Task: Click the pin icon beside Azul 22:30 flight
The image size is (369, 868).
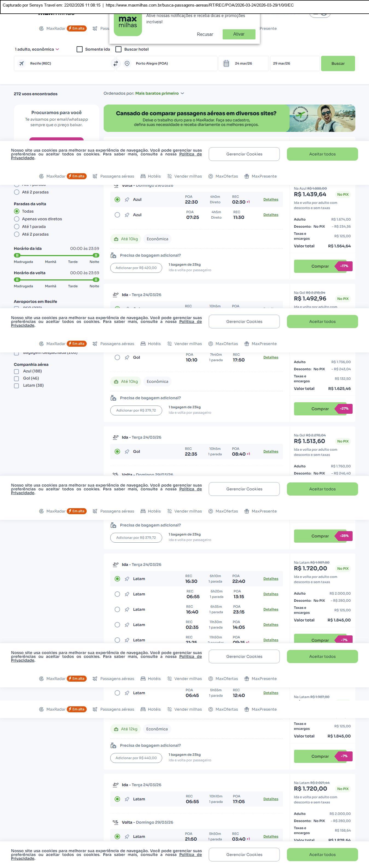Action: click(127, 200)
